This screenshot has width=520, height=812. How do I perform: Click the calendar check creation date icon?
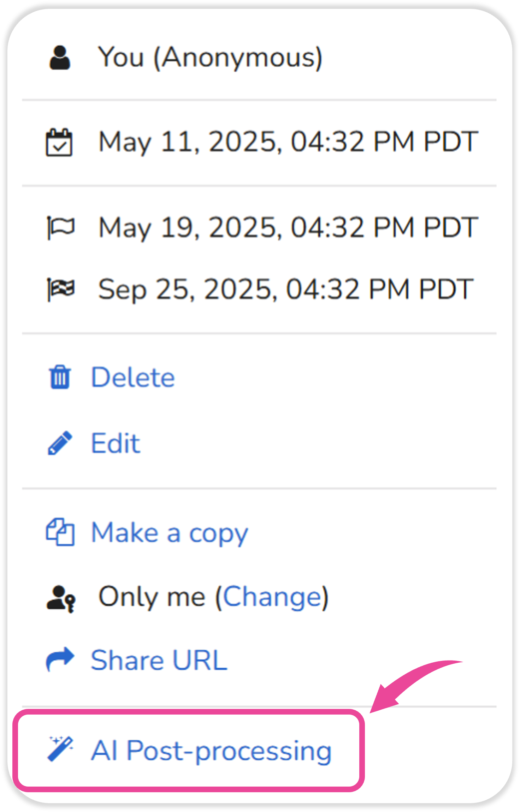(59, 142)
